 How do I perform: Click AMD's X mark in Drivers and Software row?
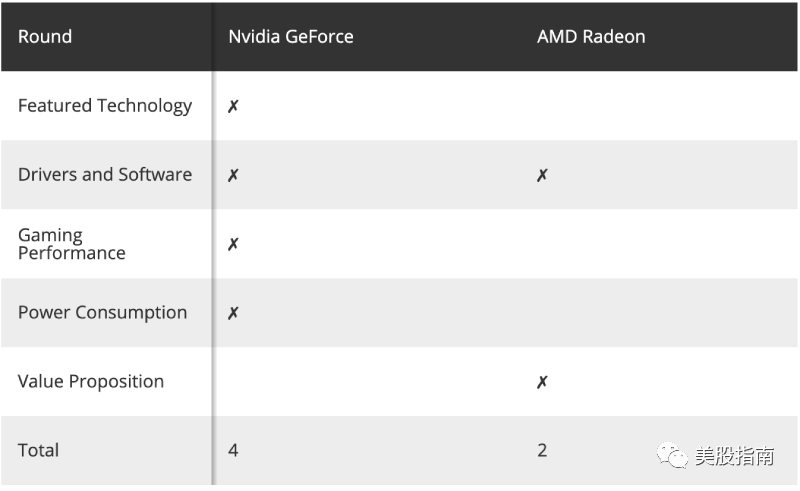click(x=542, y=175)
